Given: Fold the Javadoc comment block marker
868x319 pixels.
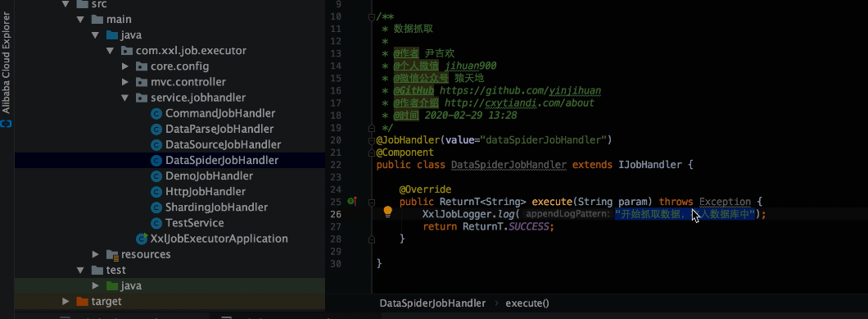Looking at the screenshot, I should pyautogui.click(x=372, y=16).
